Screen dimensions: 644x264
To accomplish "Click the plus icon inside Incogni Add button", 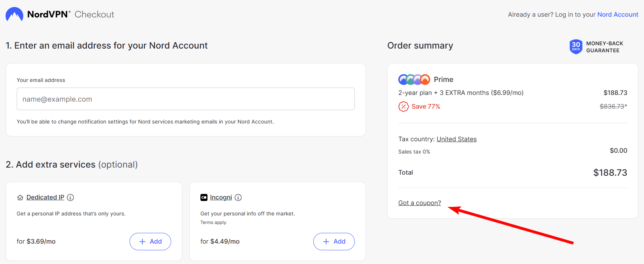I will coord(326,241).
